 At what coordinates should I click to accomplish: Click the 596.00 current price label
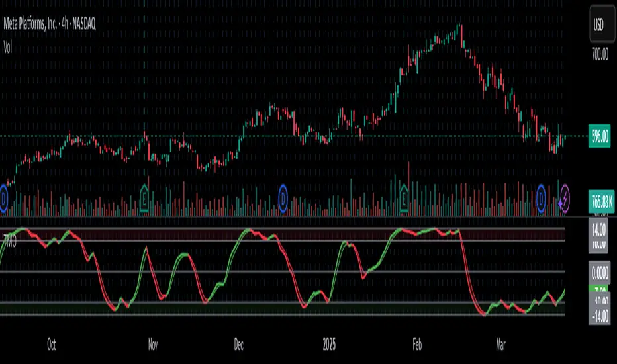pyautogui.click(x=599, y=136)
